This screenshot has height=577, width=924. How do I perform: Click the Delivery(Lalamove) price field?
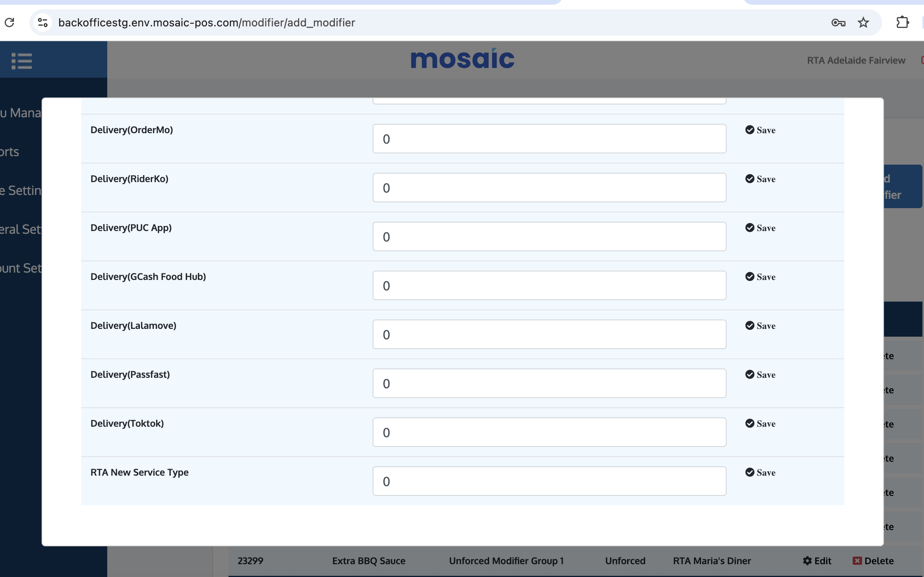pyautogui.click(x=549, y=334)
